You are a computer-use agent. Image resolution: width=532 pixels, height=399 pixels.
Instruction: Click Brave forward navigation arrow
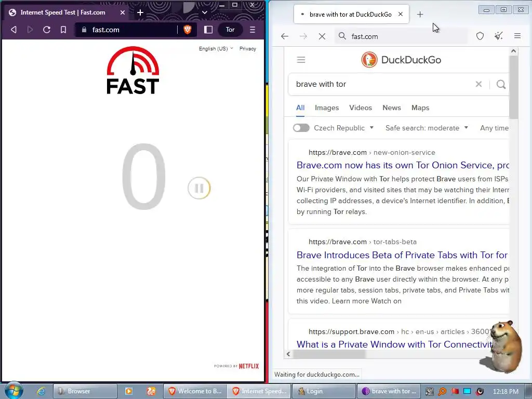(x=30, y=30)
